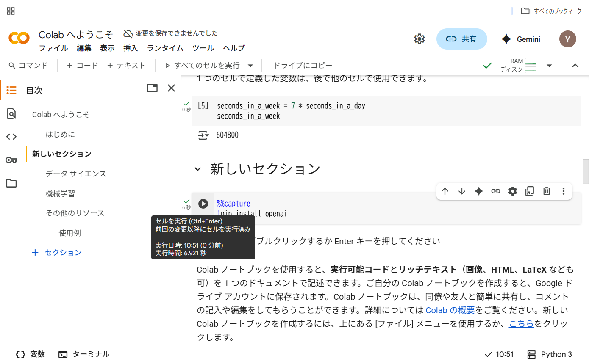Screen dimensions: 589x364
Task: Open the code snippets panel
Action: (x=11, y=137)
